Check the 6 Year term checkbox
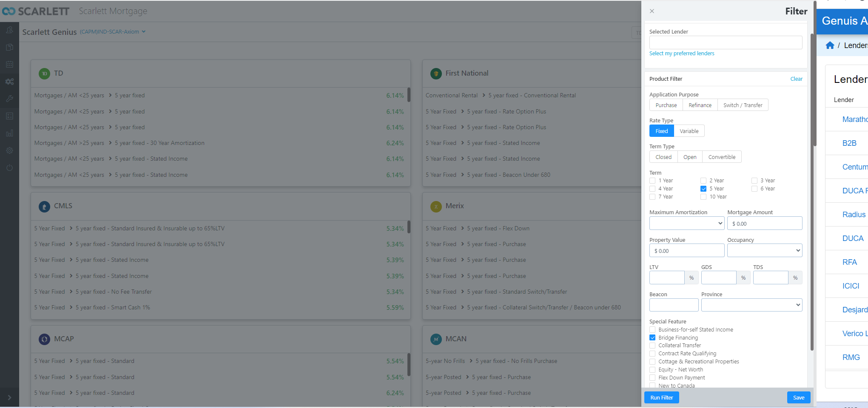This screenshot has height=408, width=868. click(754, 189)
